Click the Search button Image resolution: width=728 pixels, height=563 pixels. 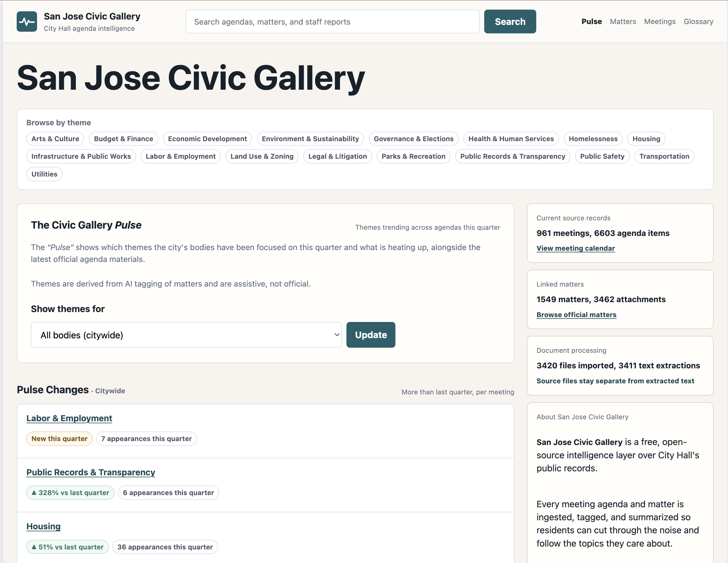(510, 22)
